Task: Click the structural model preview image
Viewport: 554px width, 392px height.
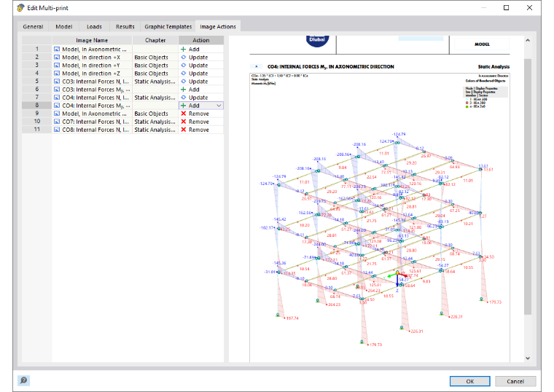Action: click(x=380, y=218)
